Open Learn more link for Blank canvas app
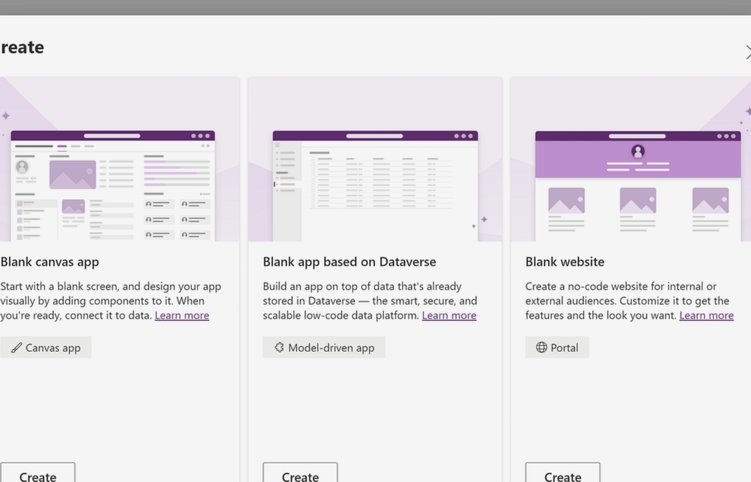This screenshot has height=482, width=751. click(x=182, y=315)
